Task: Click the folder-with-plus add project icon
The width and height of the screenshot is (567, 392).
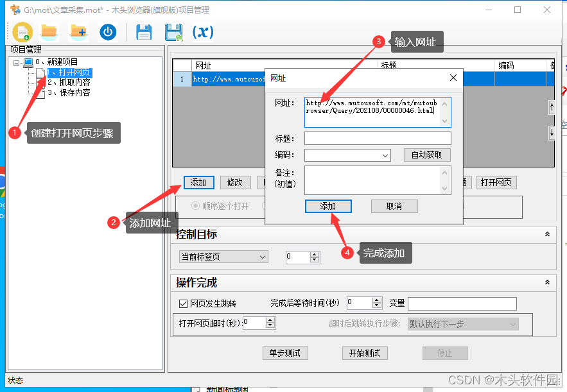Action: (x=78, y=32)
